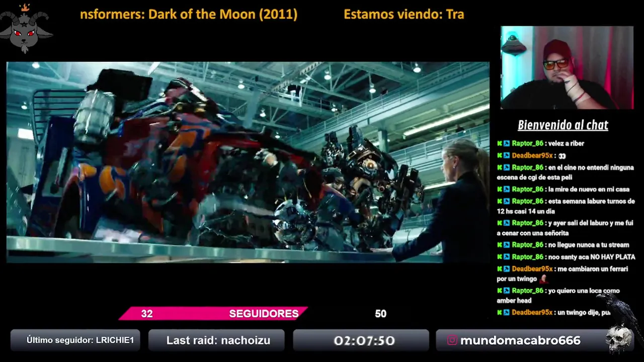Click Kick badge beside 'NO HAY PLATA' message
The image size is (644, 362).
click(x=500, y=257)
